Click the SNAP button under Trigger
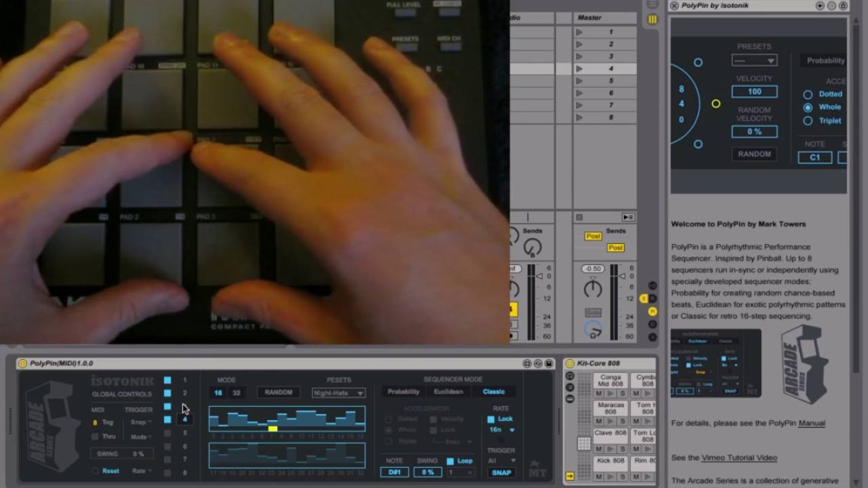This screenshot has height=488, width=868. (x=501, y=472)
